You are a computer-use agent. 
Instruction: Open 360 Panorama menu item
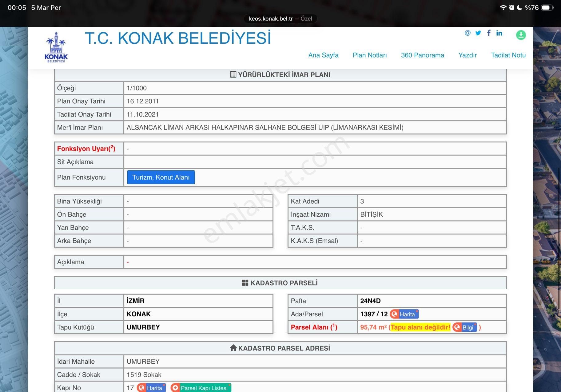(x=422, y=55)
